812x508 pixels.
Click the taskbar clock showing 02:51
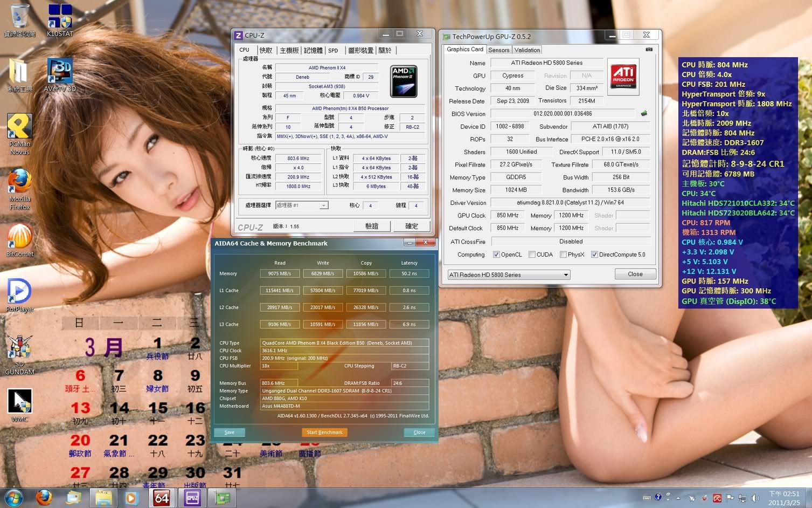pos(784,498)
